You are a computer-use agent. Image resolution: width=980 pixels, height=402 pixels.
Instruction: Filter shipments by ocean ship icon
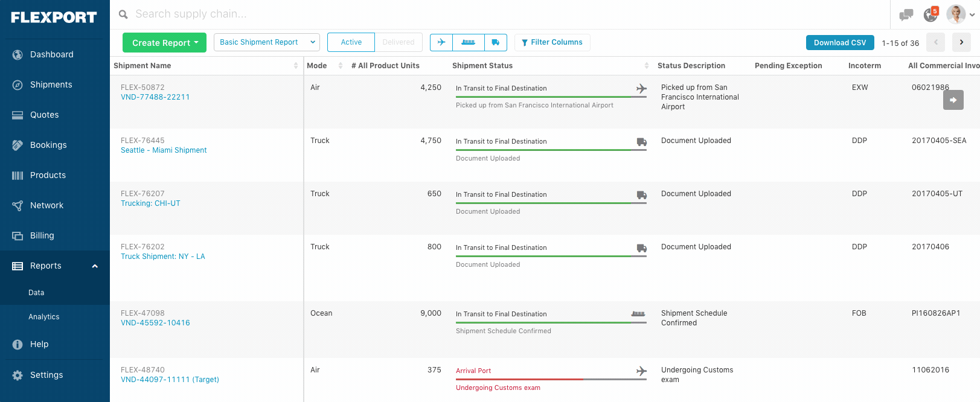coord(468,42)
